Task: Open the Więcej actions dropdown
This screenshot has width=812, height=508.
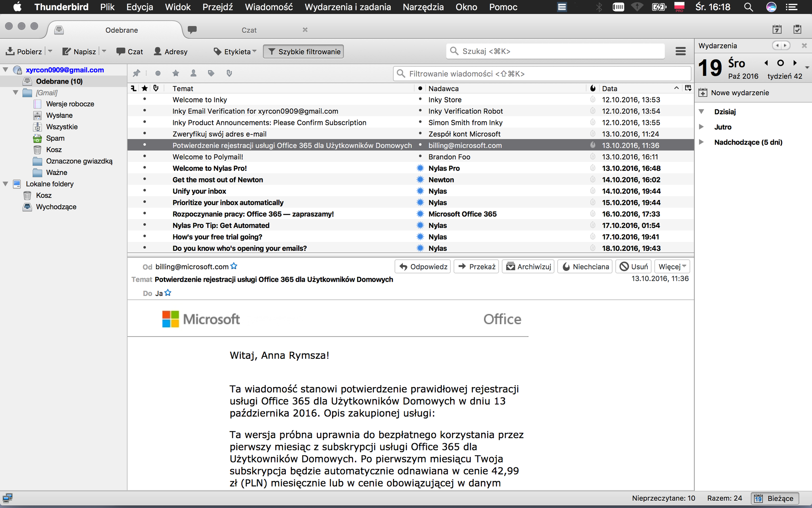Action: pyautogui.click(x=672, y=267)
